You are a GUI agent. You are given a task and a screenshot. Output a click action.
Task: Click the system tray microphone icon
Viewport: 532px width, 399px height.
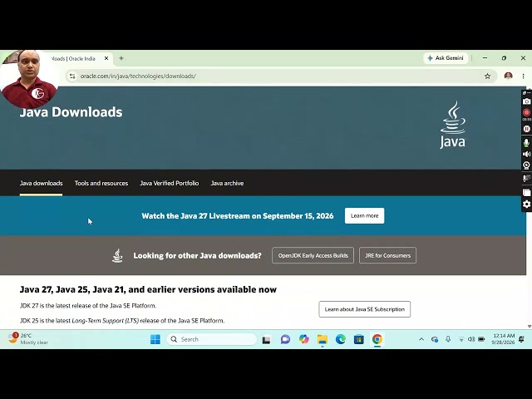click(x=448, y=339)
